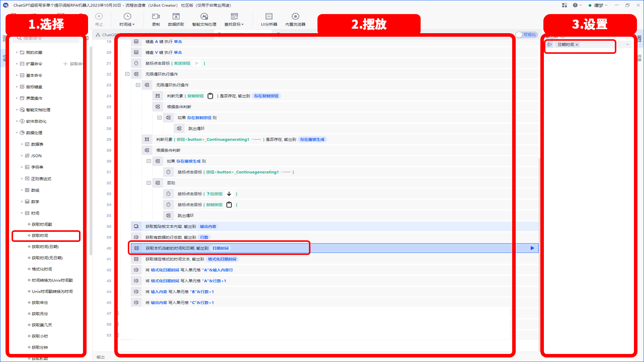
Task: Click the 行数 variable tag on line 39
Action: point(204,237)
